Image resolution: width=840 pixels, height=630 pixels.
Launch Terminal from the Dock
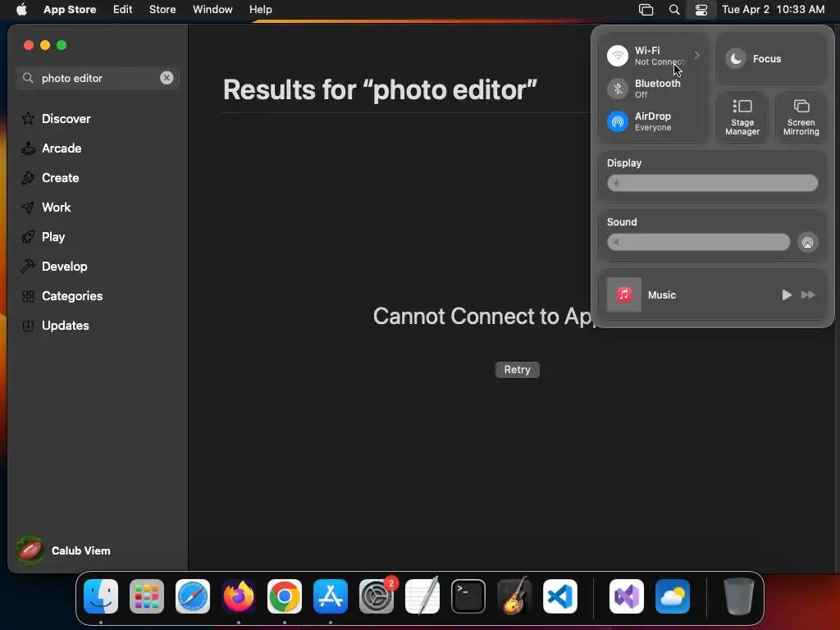(468, 596)
